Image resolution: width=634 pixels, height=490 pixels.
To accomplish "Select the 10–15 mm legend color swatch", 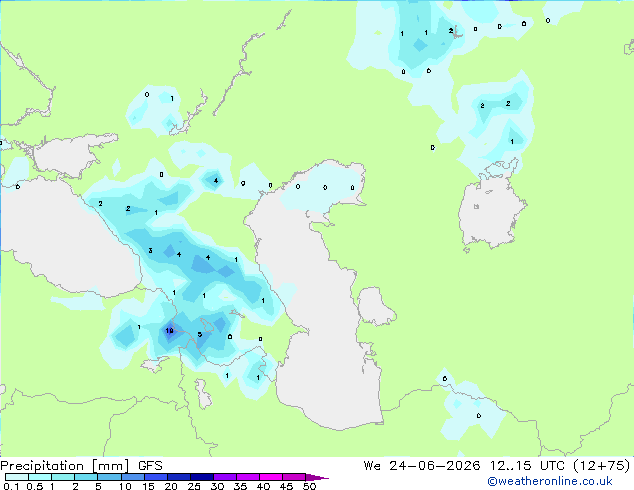I will pos(133,477).
